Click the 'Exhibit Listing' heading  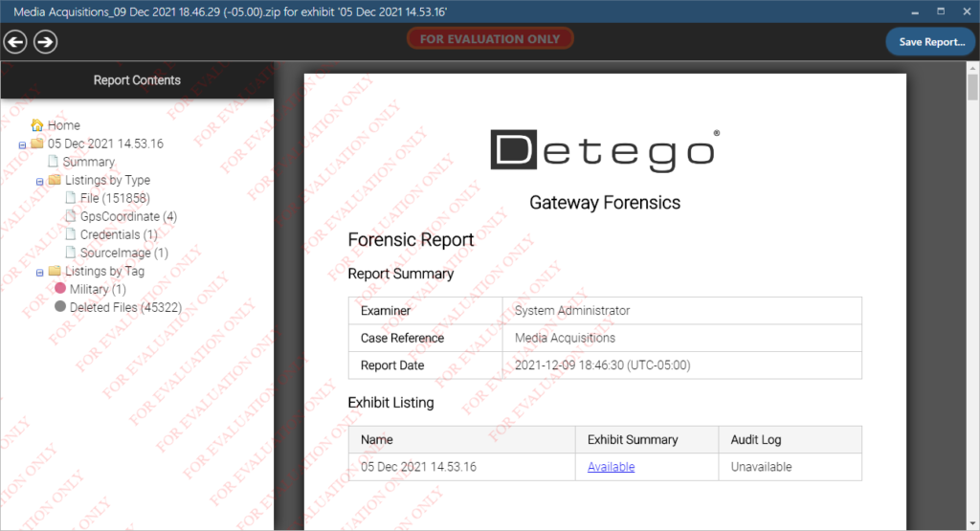(x=390, y=402)
